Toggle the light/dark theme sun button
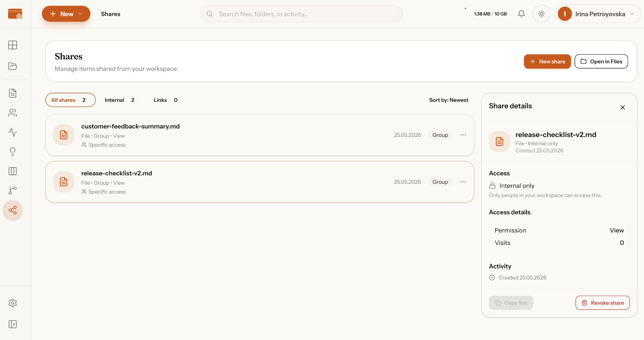Image resolution: width=644 pixels, height=340 pixels. click(541, 14)
